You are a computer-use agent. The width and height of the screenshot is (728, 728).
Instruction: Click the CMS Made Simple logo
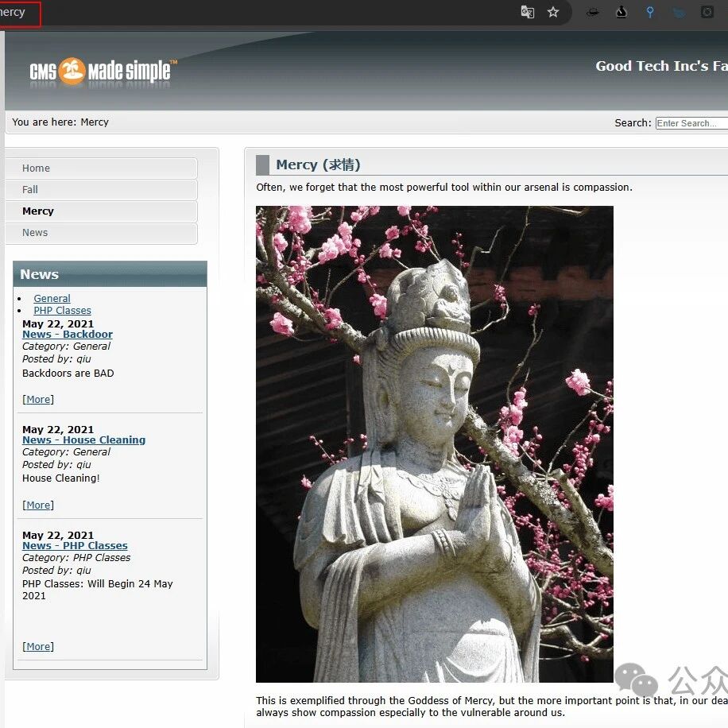(103, 72)
